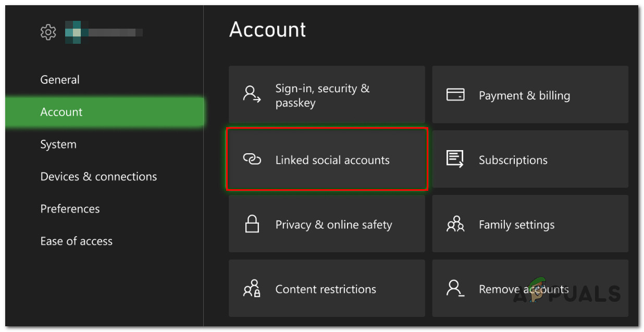Click the Sign-in security person icon

(252, 95)
